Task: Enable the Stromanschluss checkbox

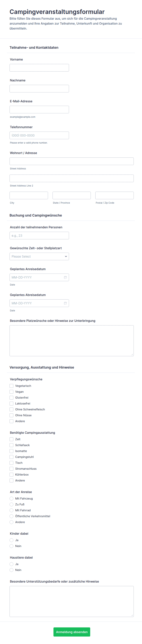Action: (11, 469)
